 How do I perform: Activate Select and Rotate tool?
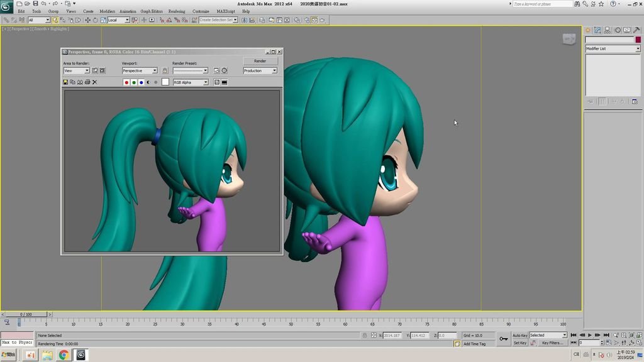coord(96,20)
